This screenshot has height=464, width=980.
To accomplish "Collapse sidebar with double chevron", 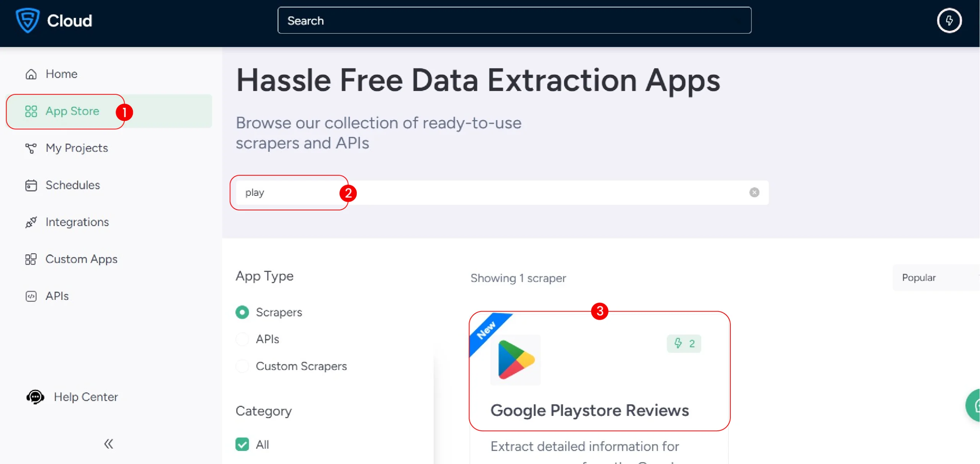I will (109, 444).
